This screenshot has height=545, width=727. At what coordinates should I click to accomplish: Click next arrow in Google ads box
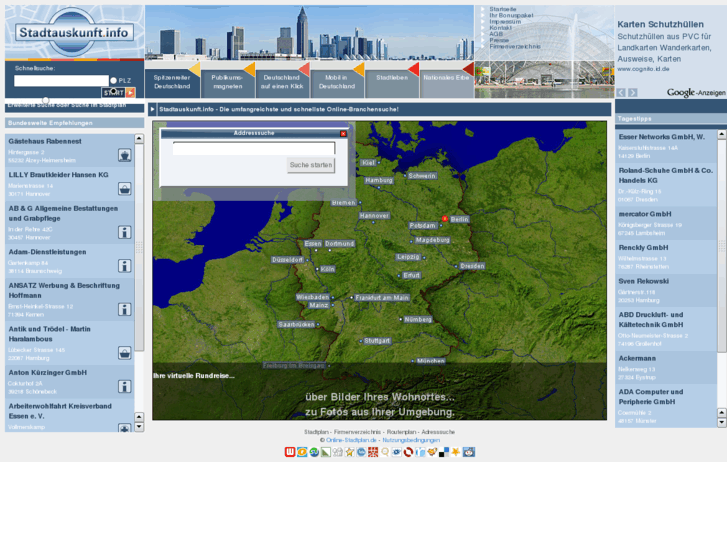click(632, 92)
